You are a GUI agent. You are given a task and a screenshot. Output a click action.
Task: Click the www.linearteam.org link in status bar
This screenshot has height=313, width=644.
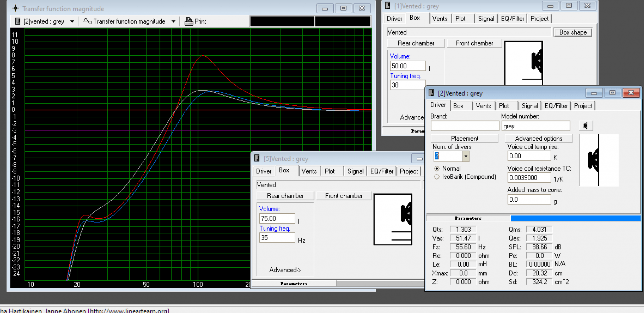(128, 310)
